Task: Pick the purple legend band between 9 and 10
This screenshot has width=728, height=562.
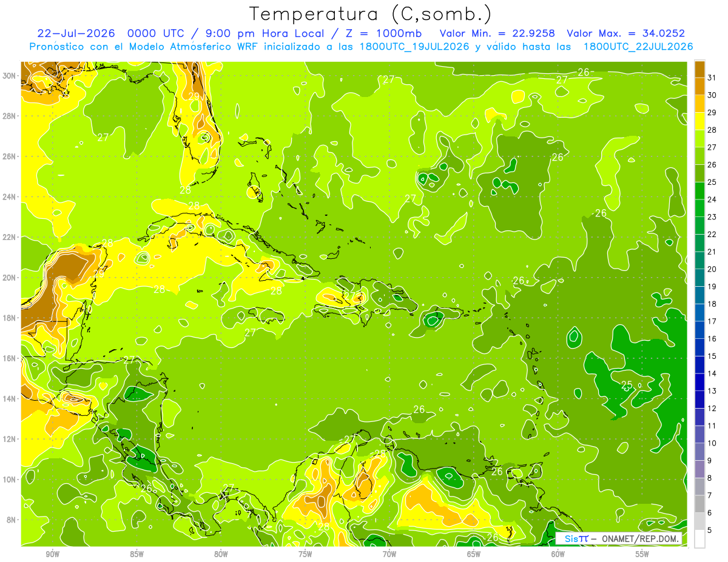Action: tap(699, 452)
